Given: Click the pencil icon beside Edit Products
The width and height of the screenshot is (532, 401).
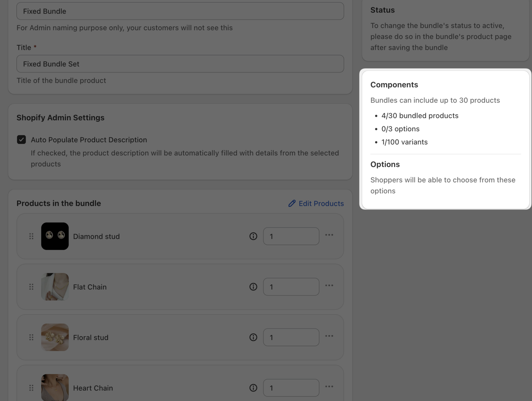Looking at the screenshot, I should point(292,203).
